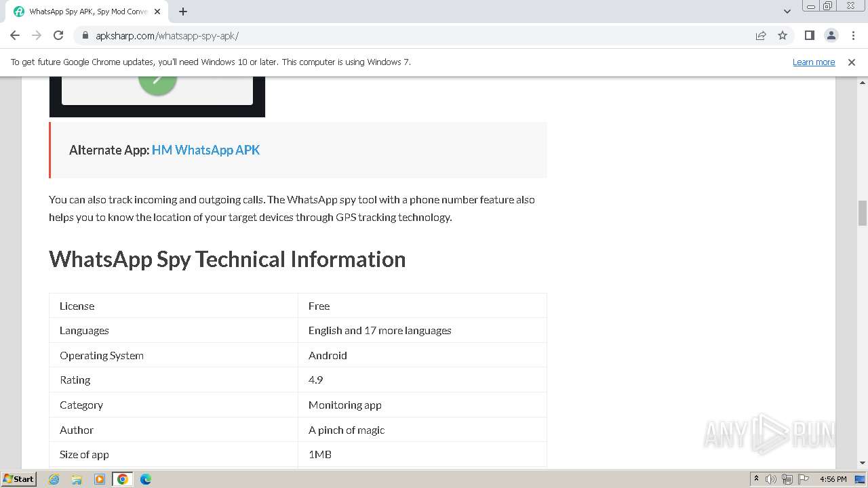Select the WhatsApp Spy APK tab
The width and height of the screenshot is (868, 488).
point(88,12)
